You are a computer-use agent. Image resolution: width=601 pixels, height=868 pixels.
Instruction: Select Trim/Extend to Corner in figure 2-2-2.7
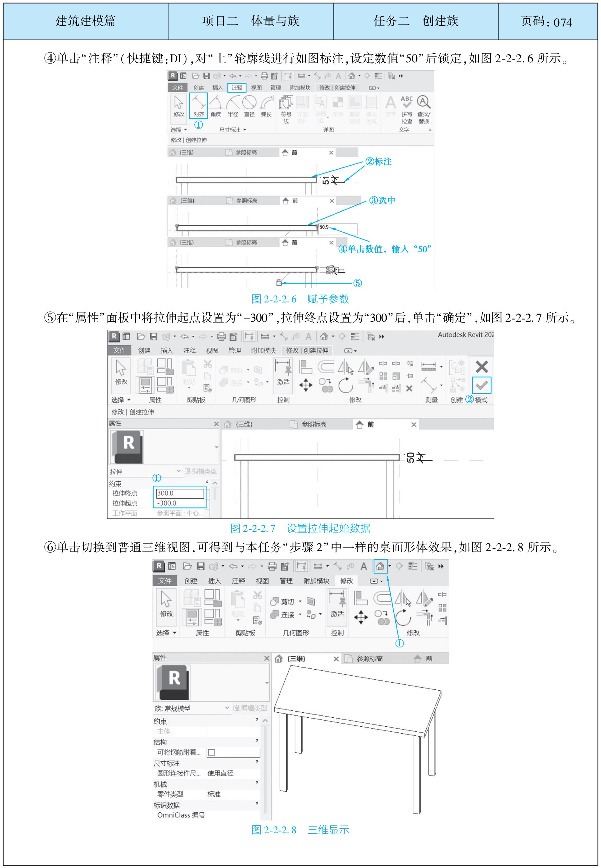366,385
